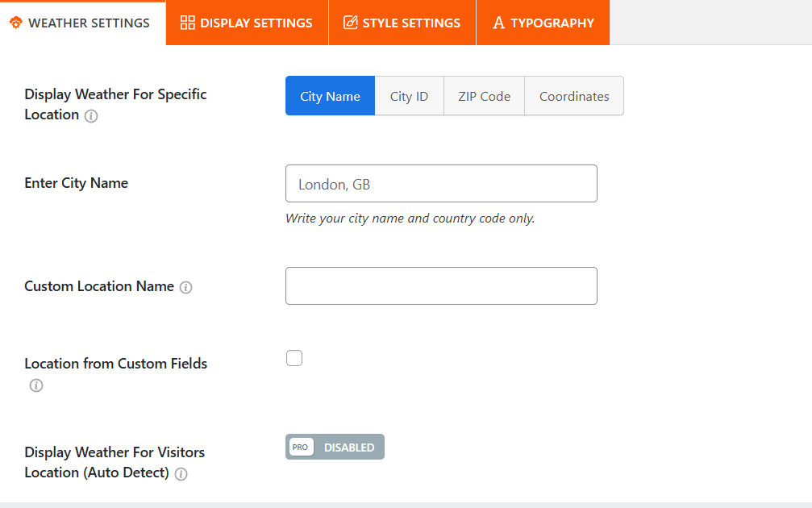This screenshot has width=812, height=508.
Task: Click the Display Settings grid icon
Action: (x=187, y=23)
